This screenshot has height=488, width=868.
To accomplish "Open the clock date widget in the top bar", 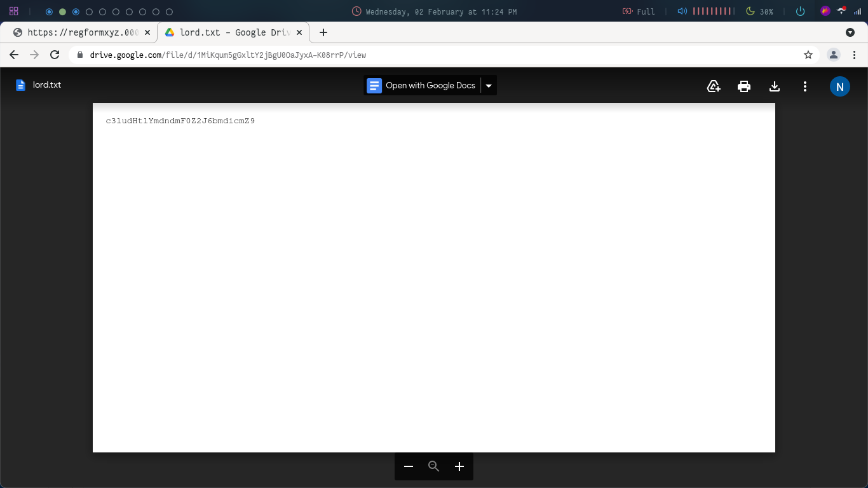I will [434, 11].
